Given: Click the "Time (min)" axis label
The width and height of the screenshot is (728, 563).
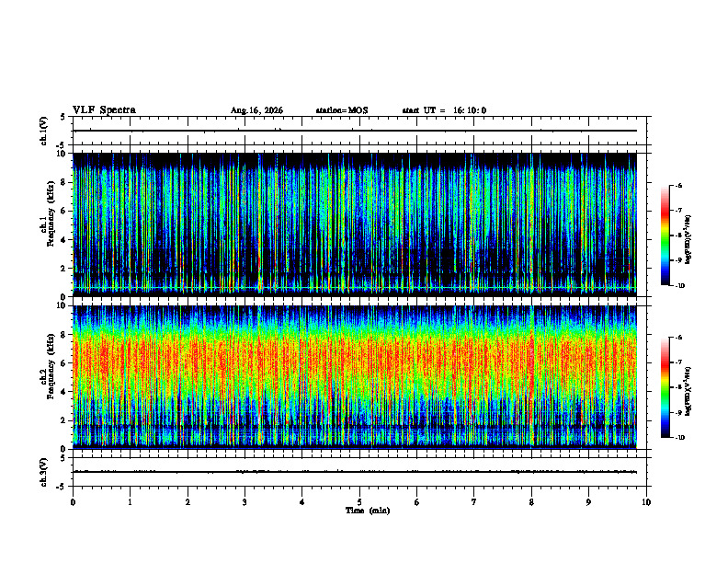Looking at the screenshot, I should (368, 511).
